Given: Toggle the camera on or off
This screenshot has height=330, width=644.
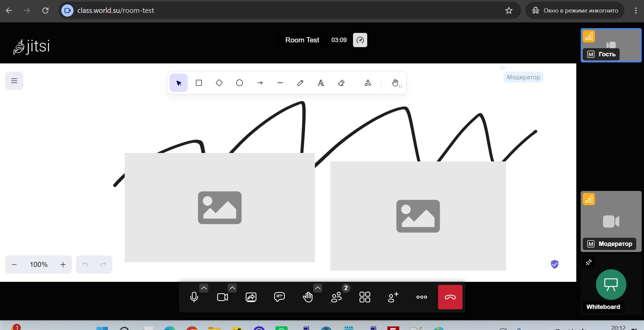Looking at the screenshot, I should 223,297.
